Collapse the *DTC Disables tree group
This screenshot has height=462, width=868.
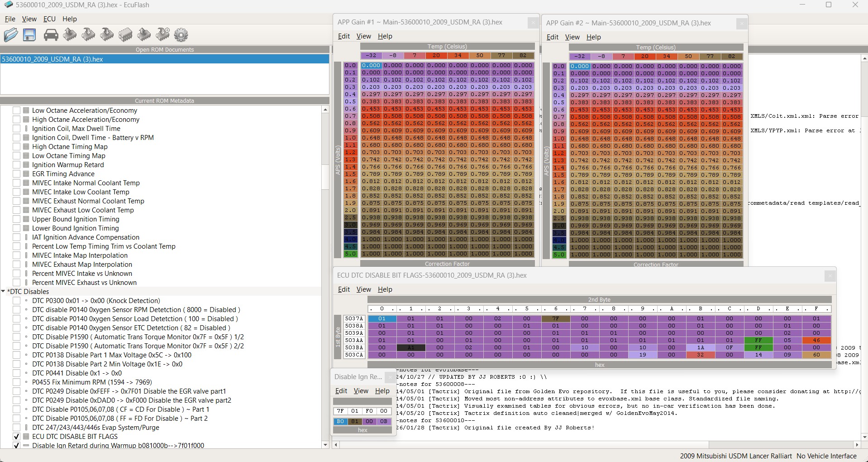click(4, 292)
